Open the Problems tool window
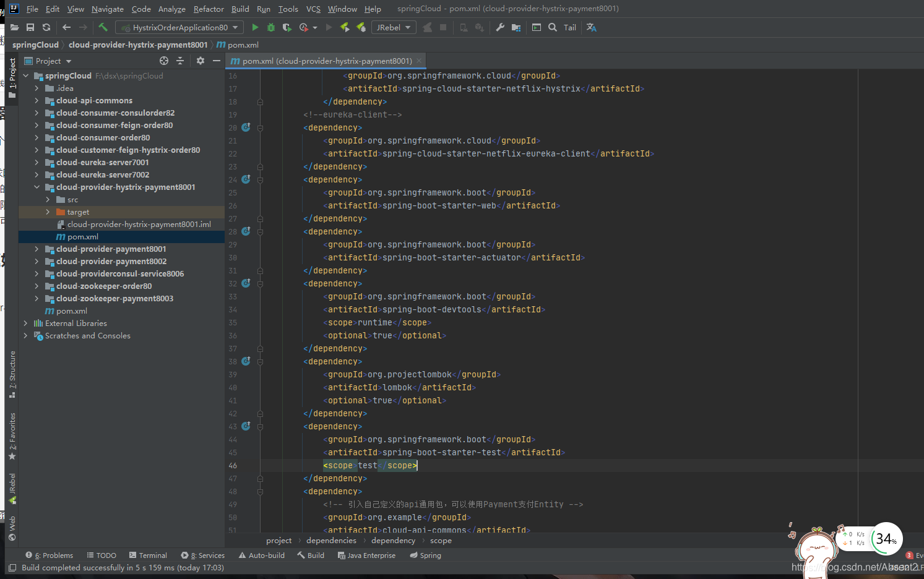The height and width of the screenshot is (579, 924). pyautogui.click(x=49, y=555)
